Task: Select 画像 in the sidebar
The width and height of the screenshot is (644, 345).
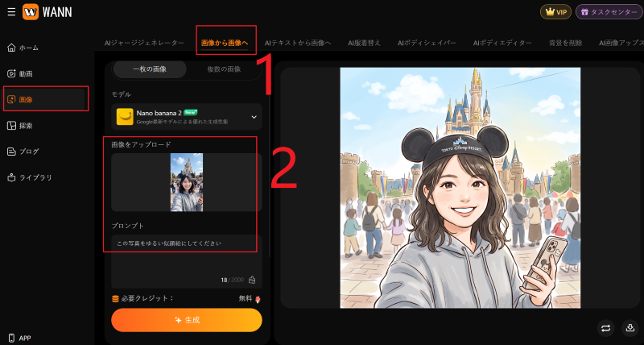Action: pos(45,99)
